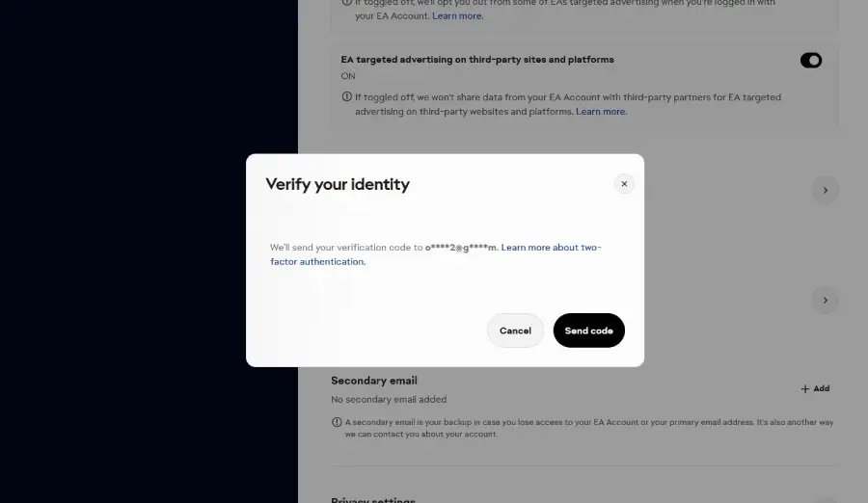Click the EA targeted advertising third-party title

(x=477, y=59)
